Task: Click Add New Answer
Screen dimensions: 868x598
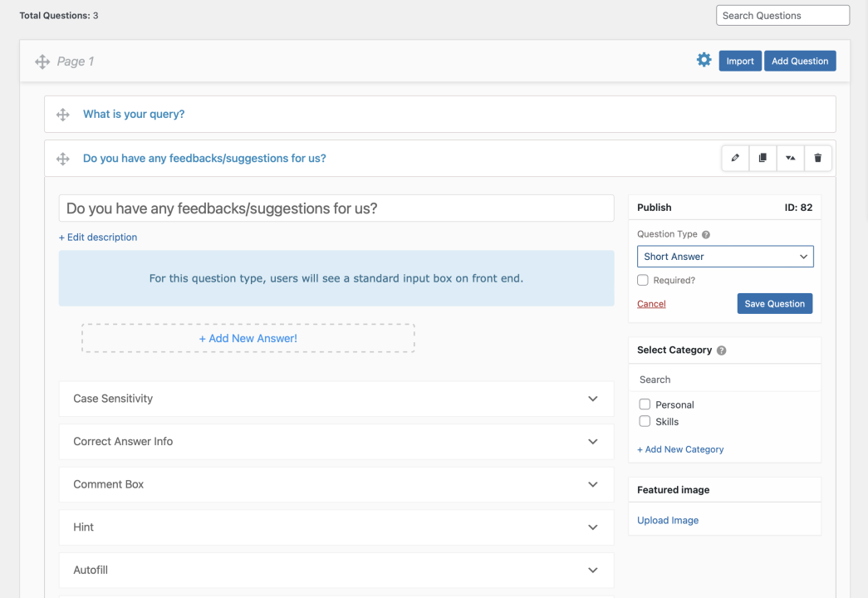Action: 248,338
